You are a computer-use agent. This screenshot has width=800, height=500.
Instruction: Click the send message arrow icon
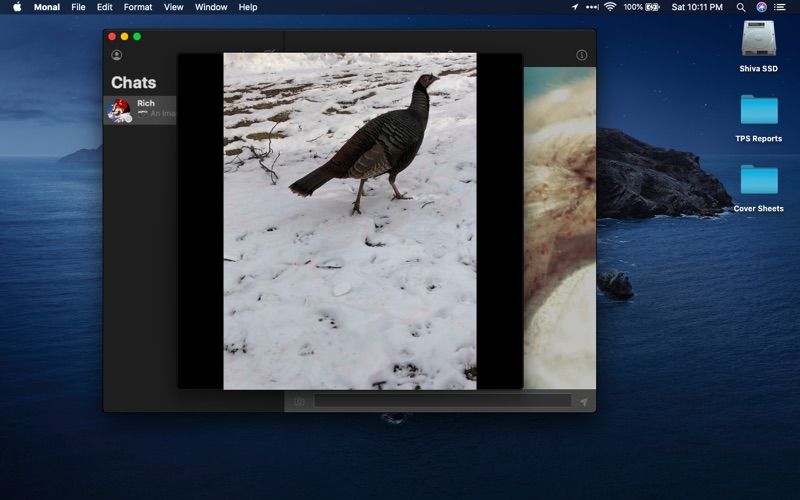[x=584, y=402]
